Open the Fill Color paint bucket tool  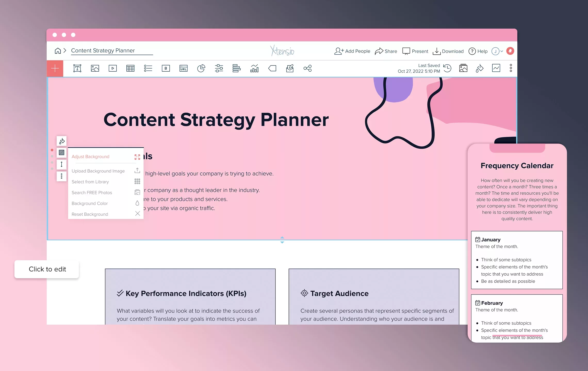point(479,68)
